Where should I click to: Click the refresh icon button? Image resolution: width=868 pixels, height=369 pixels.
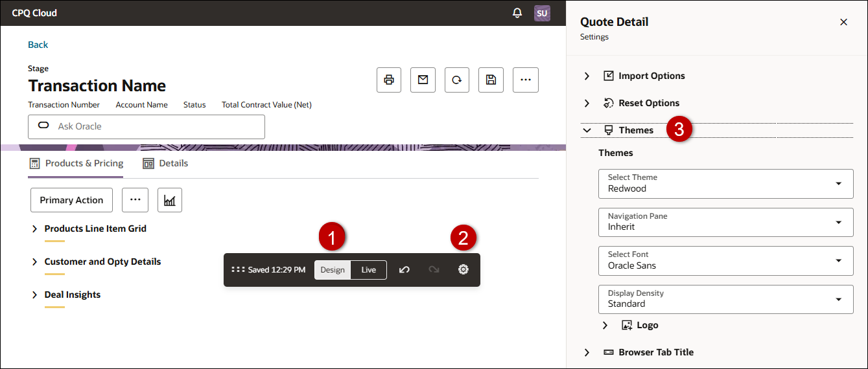457,80
